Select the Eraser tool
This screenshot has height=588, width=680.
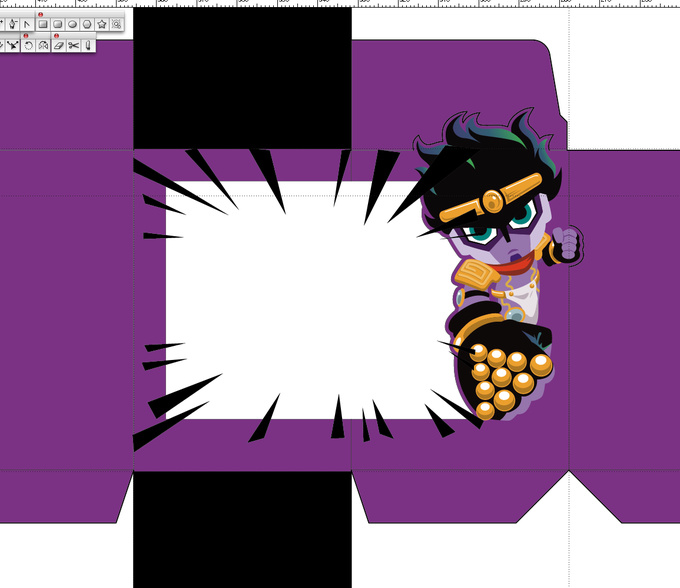click(59, 45)
